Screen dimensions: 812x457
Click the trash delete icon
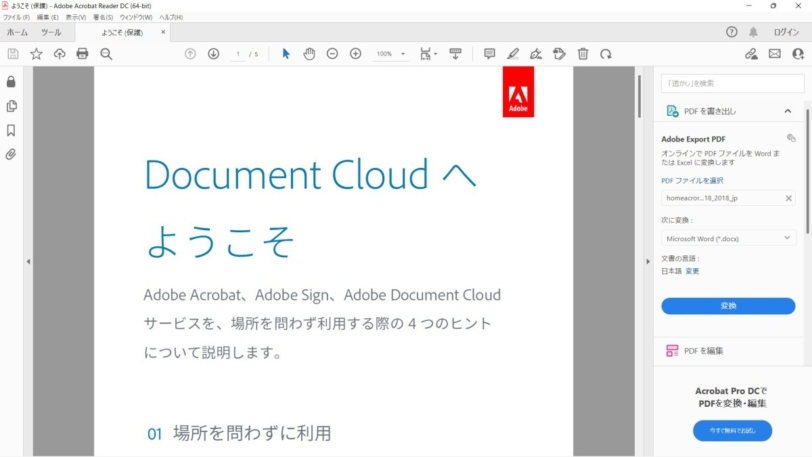pos(583,54)
